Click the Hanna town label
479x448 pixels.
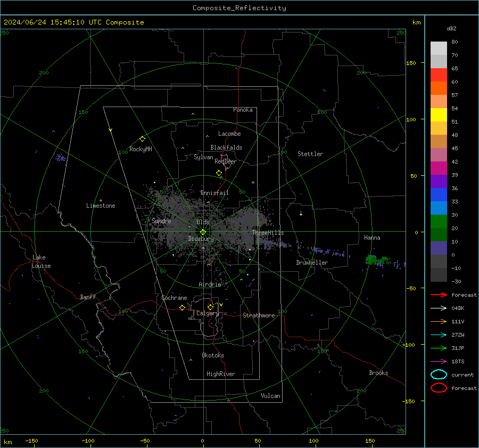[x=372, y=238]
